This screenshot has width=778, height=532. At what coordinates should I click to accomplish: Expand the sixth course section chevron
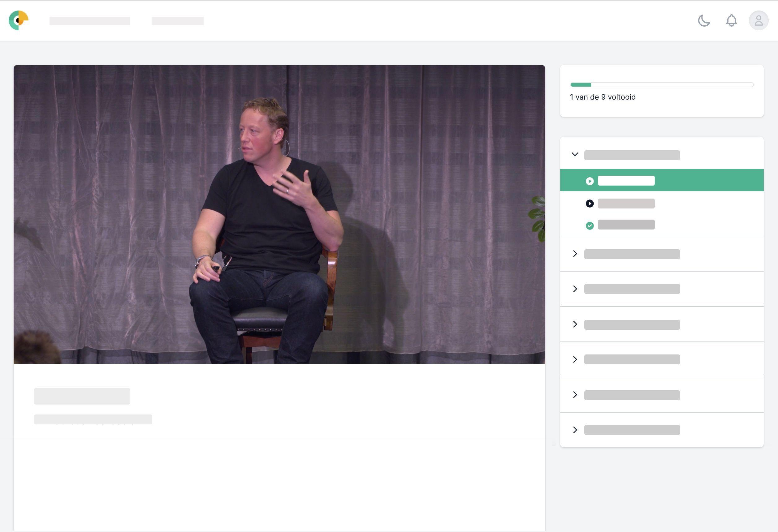(575, 395)
